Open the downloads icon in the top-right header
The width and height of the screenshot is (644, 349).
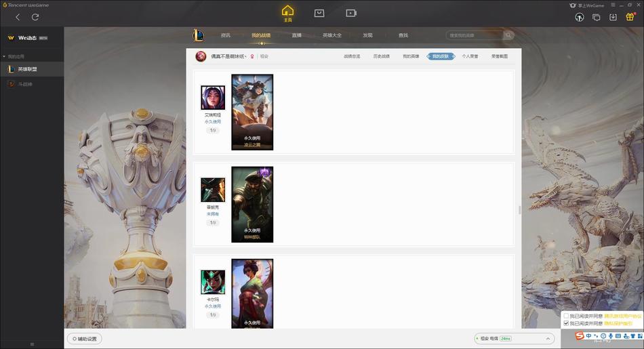(613, 17)
